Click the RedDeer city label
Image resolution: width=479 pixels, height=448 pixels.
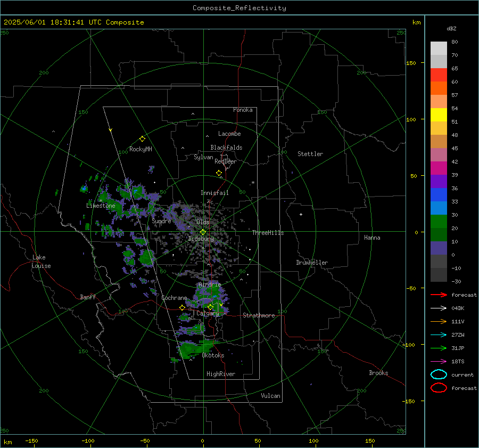tap(226, 161)
